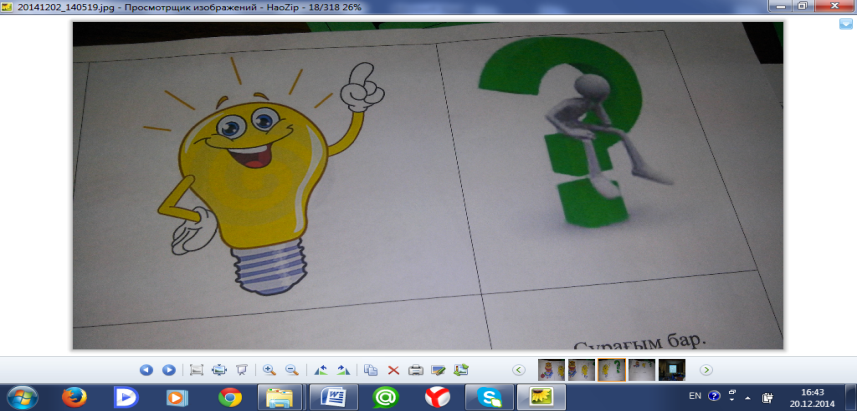This screenshot has height=411, width=857.
Task: Switch to Skype window
Action: point(489,397)
